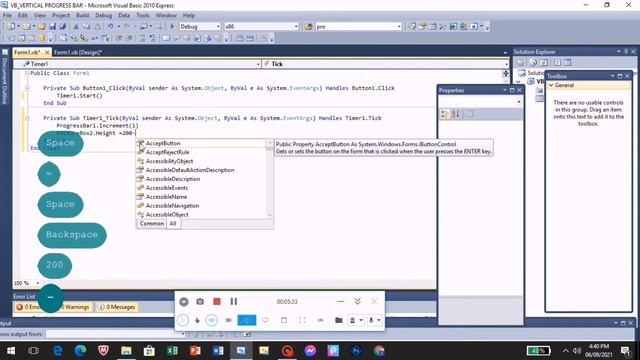Click the recorder mouse click effect hand icon
This screenshot has height=360, width=640.
pyautogui.click(x=197, y=320)
